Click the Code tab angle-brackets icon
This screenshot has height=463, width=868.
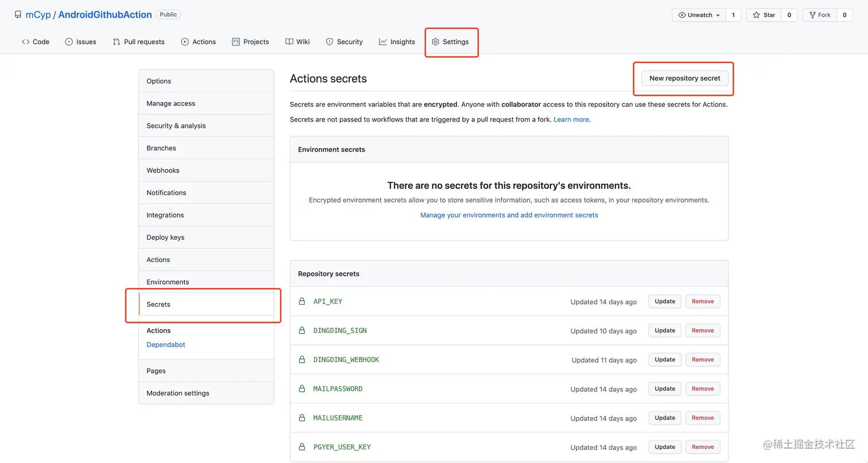[x=25, y=42]
